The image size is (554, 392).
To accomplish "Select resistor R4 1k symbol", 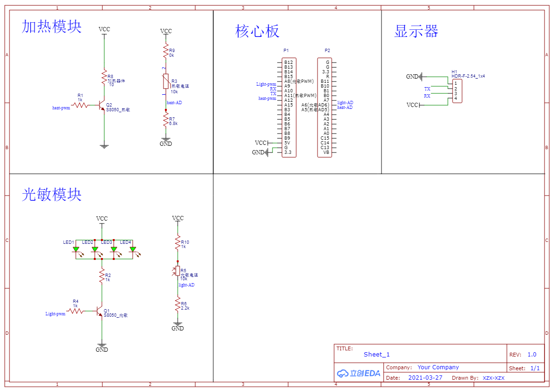I will pos(75,311).
